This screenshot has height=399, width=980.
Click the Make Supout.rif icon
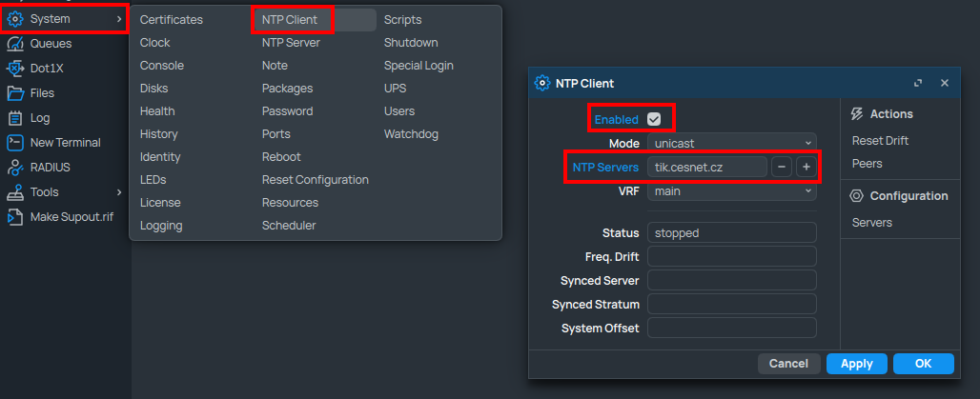(x=15, y=217)
